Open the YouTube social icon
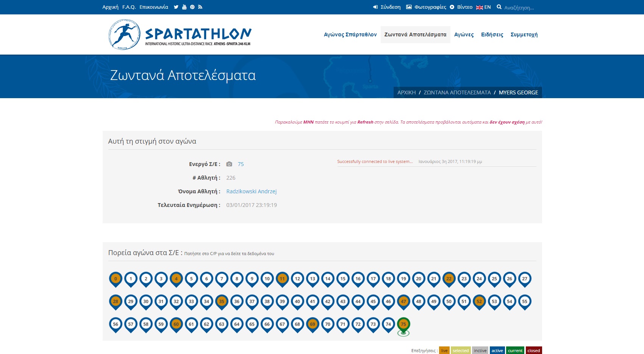 tap(184, 7)
